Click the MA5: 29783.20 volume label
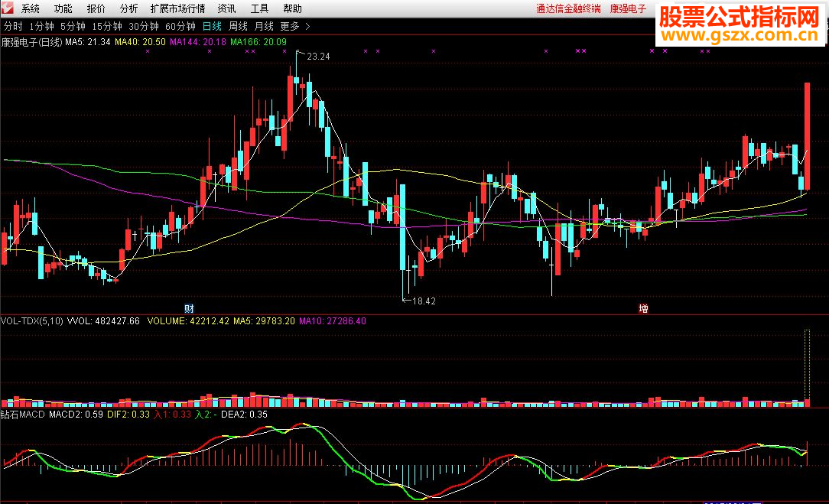 (265, 321)
